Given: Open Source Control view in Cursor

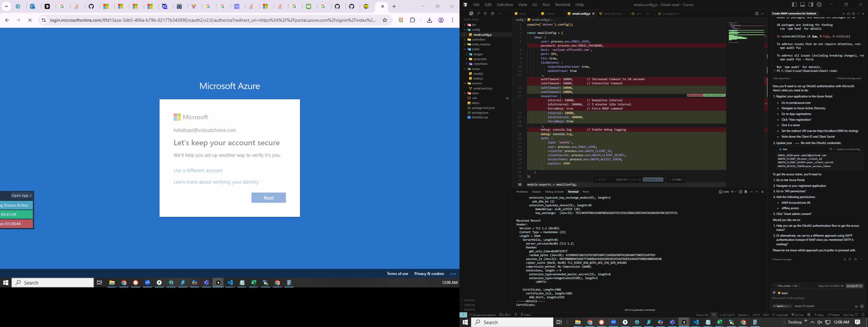Looking at the screenshot, I should point(486,13).
